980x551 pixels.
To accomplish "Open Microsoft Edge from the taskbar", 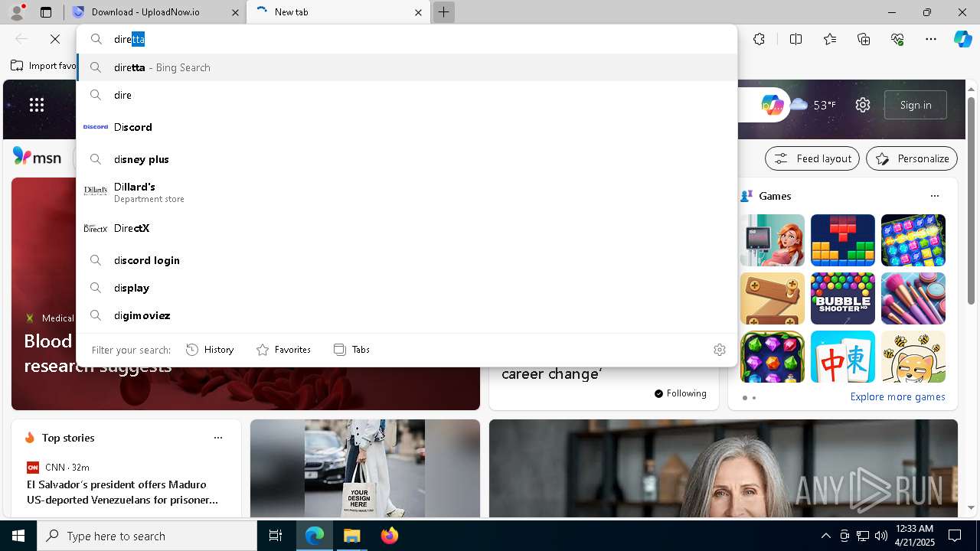I will (x=315, y=536).
